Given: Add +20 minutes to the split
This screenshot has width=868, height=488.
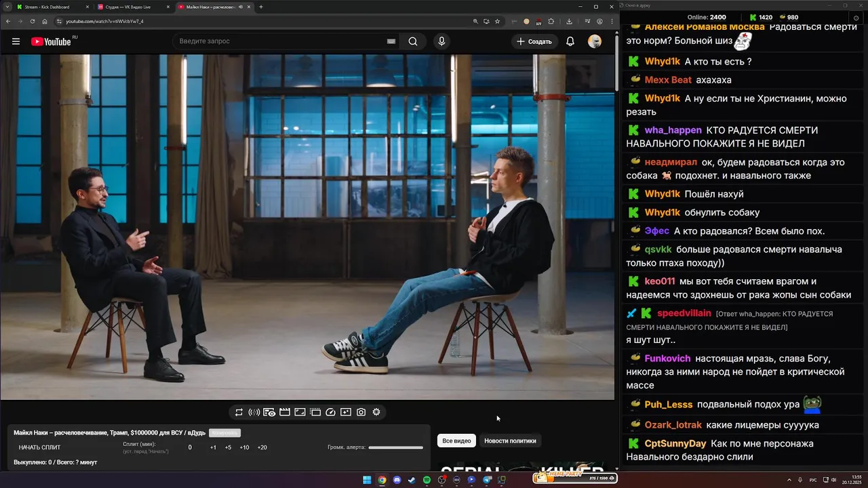Looking at the screenshot, I should [262, 447].
